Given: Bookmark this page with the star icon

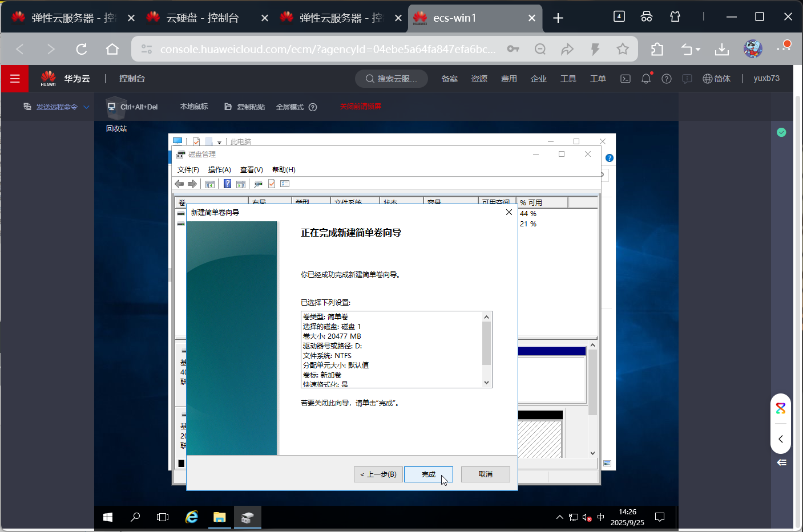Looking at the screenshot, I should pos(623,49).
